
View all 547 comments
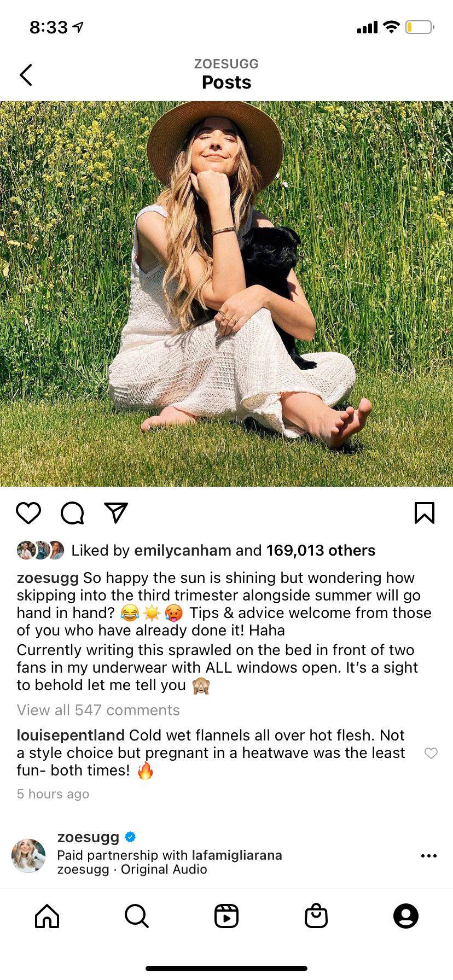pos(98,710)
